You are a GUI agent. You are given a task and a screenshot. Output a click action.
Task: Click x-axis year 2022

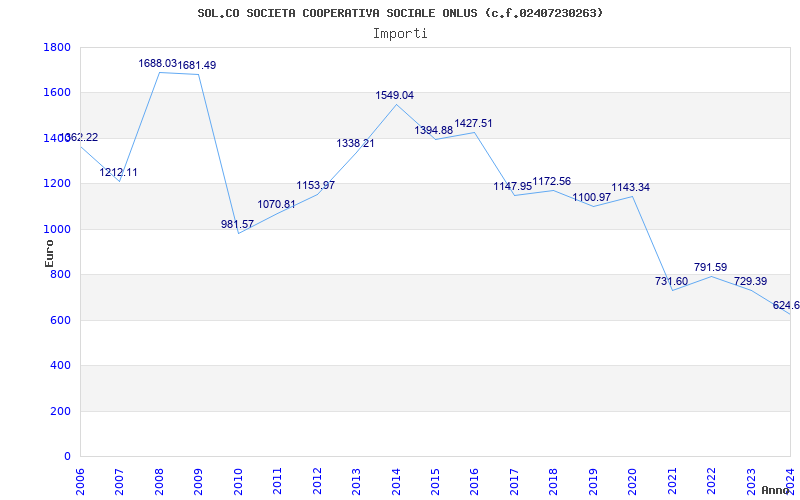click(x=711, y=481)
